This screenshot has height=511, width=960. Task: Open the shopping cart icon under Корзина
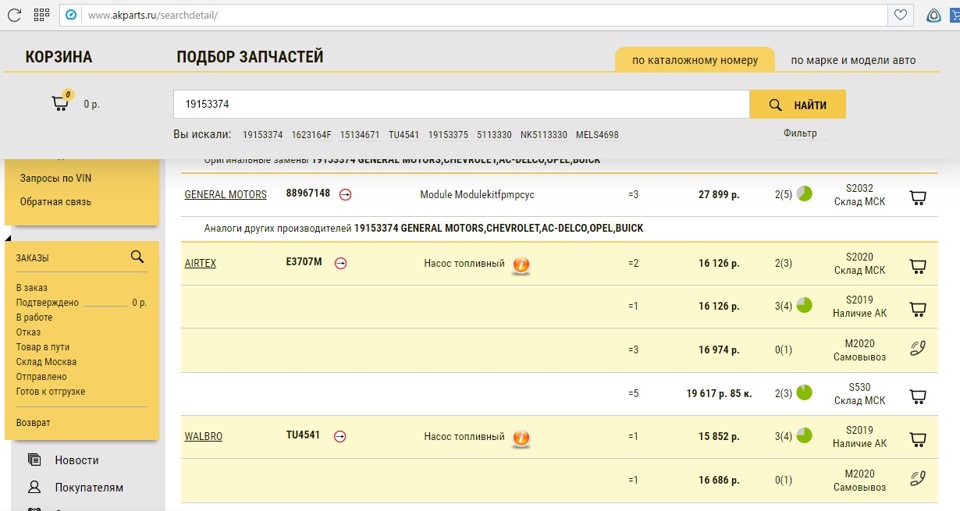[x=61, y=102]
